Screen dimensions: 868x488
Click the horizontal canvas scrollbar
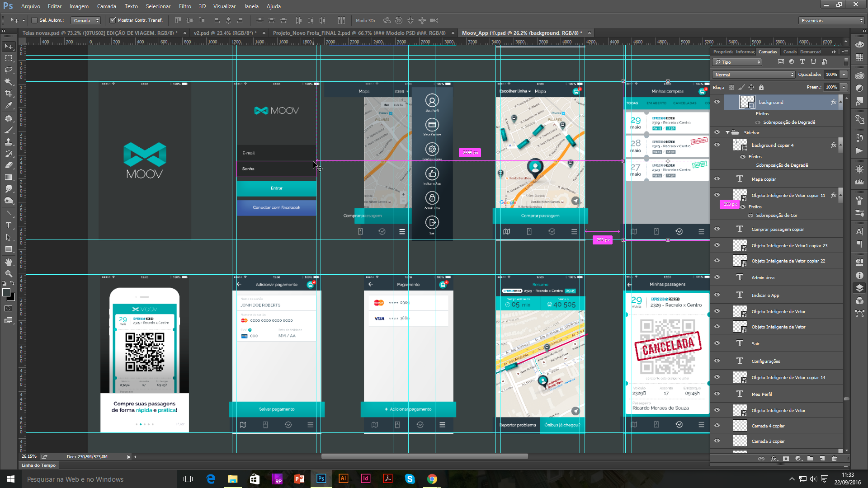pos(424,456)
